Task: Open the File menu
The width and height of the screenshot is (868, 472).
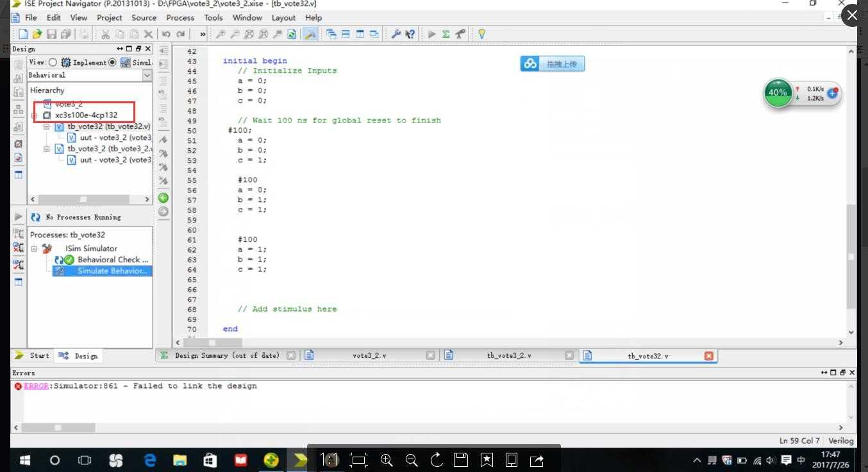Action: (x=31, y=17)
